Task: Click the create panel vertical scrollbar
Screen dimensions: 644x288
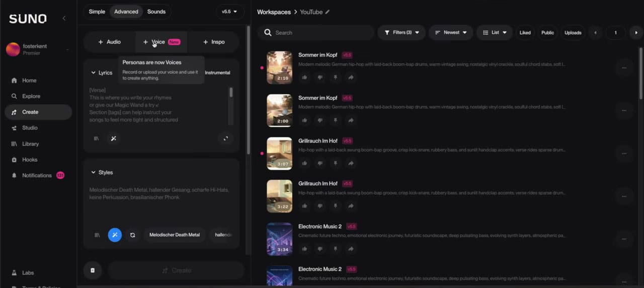Action: coord(248,91)
